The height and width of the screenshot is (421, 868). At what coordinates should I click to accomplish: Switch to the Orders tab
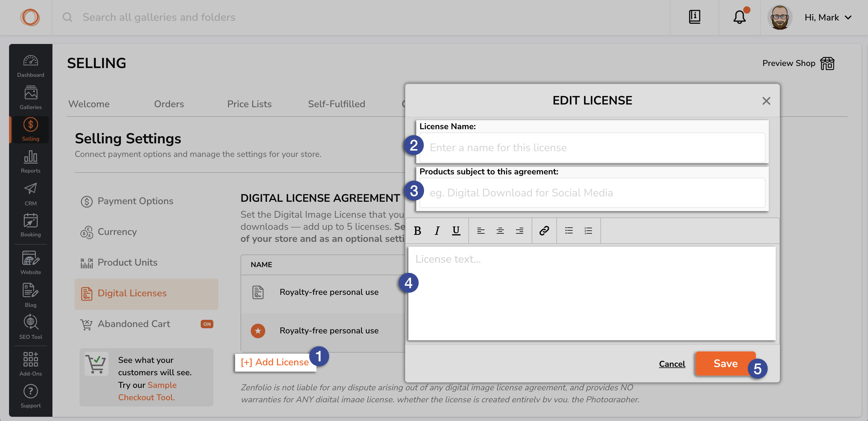click(x=169, y=104)
